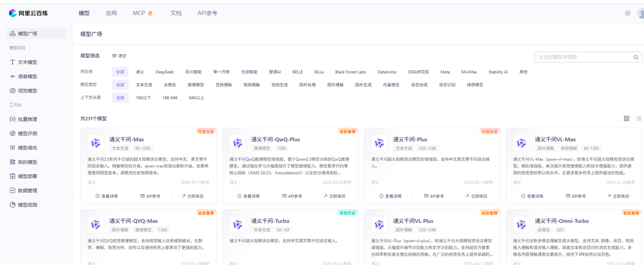This screenshot has height=265, width=644.
Task: Filter supplier by MiniMax
Action: click(469, 72)
